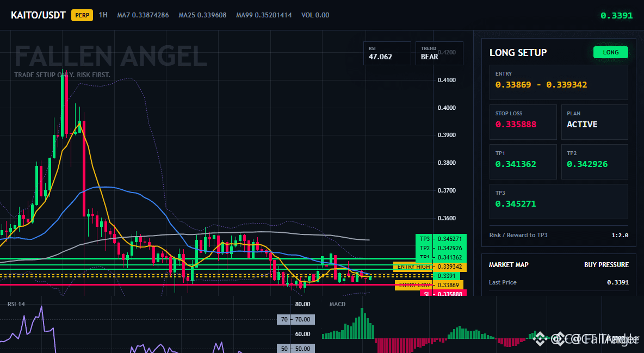644x353 pixels.
Task: Click the 80.00 RSI scale label
Action: pos(303,305)
